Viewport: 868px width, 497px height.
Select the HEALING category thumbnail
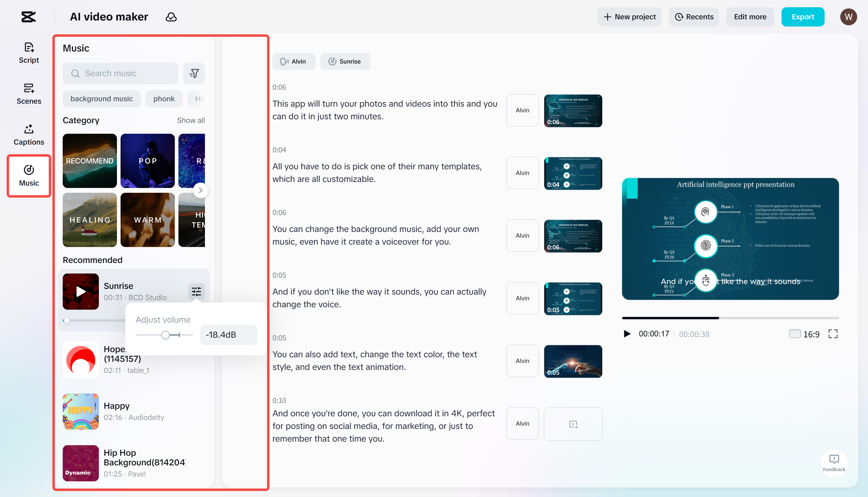(x=90, y=220)
